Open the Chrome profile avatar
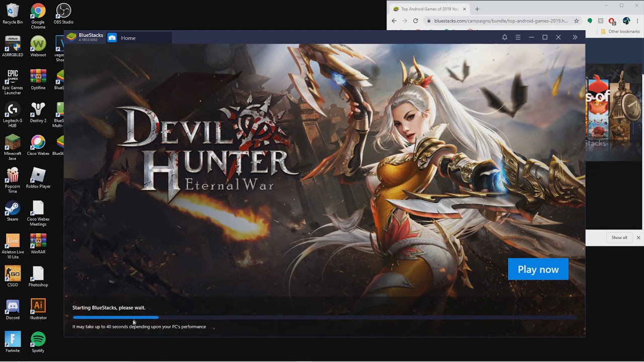This screenshot has height=362, width=644. click(626, 21)
